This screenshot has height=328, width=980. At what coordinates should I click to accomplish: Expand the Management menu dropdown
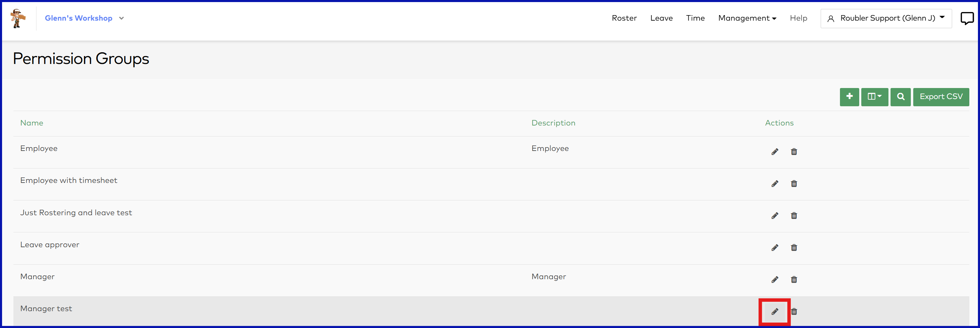[747, 18]
